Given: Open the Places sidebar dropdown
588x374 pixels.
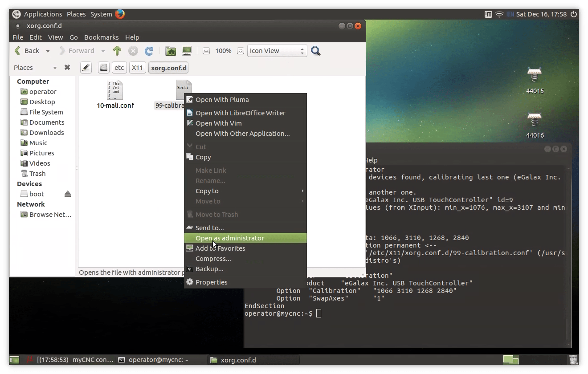Looking at the screenshot, I should [x=55, y=67].
